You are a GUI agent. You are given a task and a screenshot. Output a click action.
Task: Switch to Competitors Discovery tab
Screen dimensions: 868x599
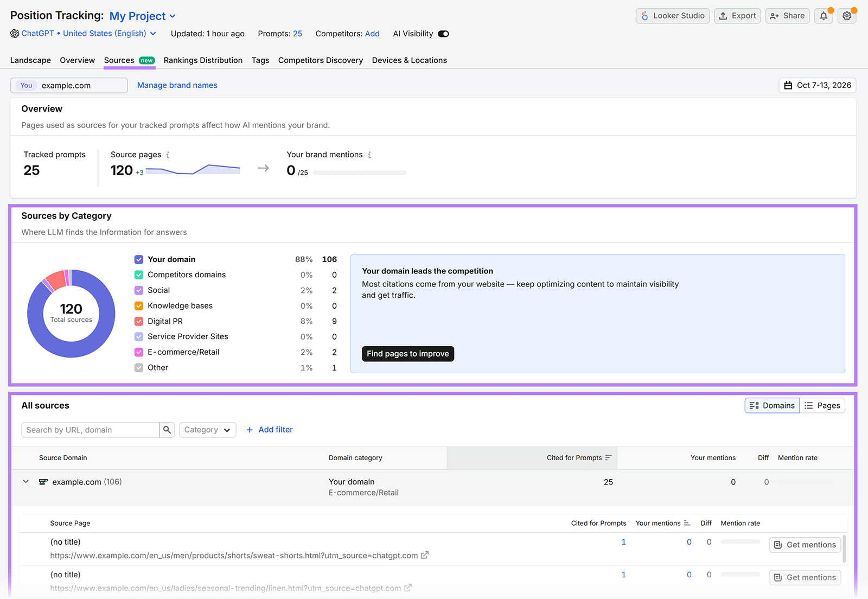click(x=321, y=60)
